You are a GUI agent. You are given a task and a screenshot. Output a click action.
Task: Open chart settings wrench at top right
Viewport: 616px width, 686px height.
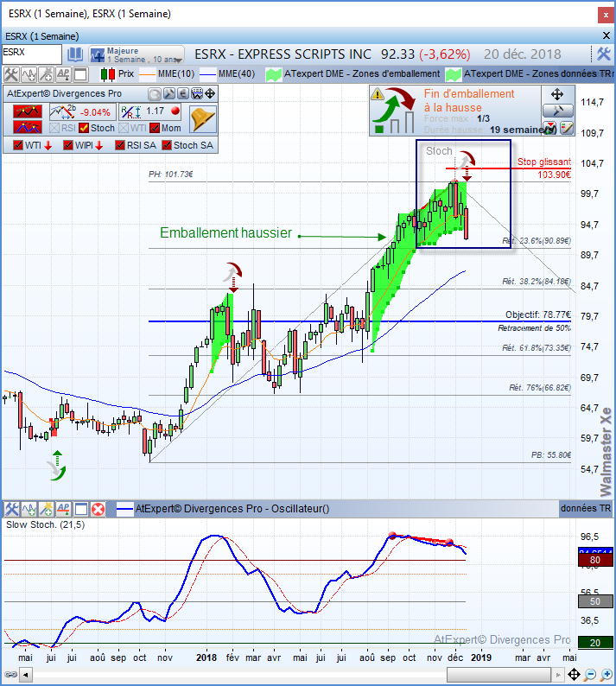(x=604, y=54)
